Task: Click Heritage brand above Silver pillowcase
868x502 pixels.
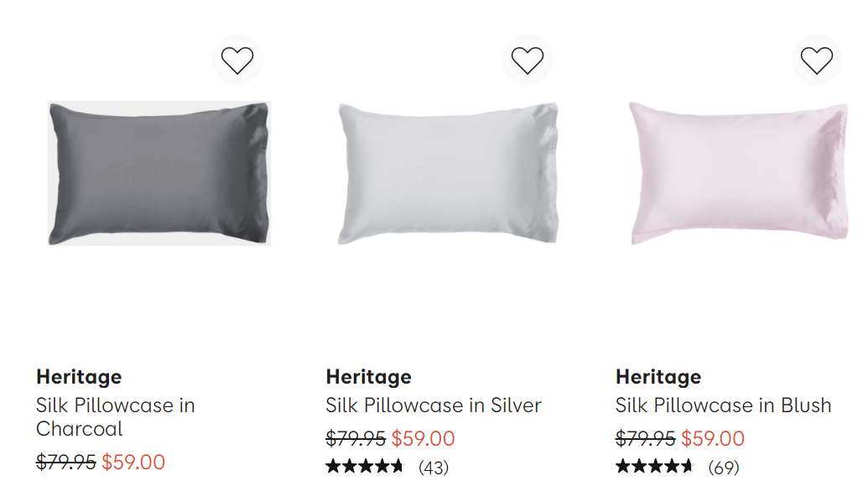Action: pyautogui.click(x=369, y=377)
